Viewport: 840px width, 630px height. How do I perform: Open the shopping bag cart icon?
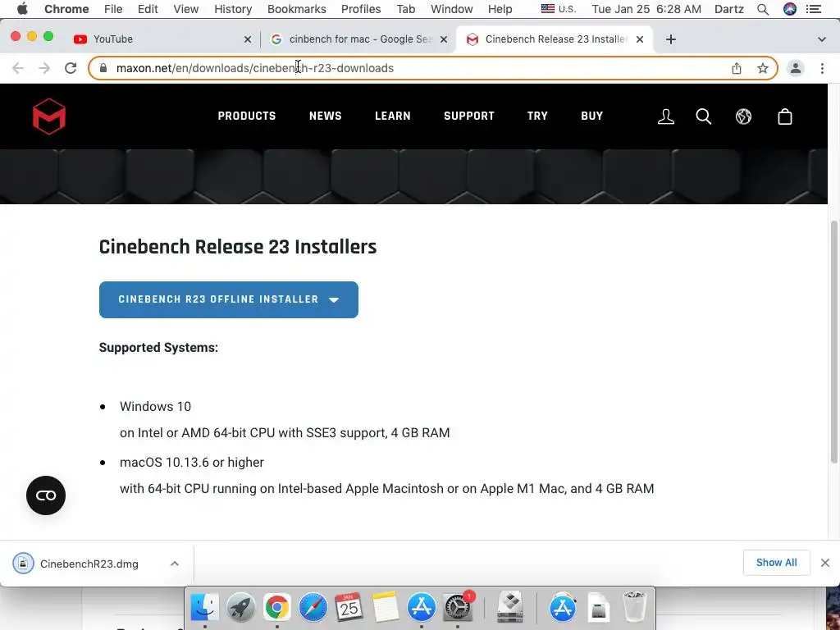pyautogui.click(x=785, y=116)
